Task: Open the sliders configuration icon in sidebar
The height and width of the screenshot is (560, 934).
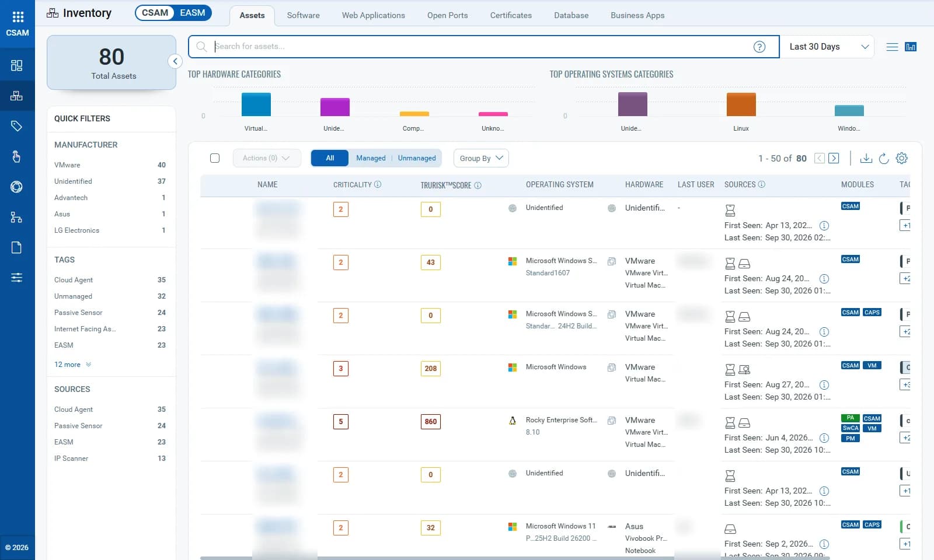Action: (x=17, y=278)
